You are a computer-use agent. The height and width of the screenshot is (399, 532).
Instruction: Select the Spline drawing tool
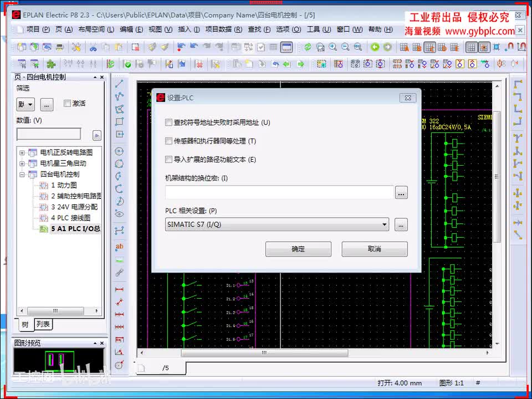coord(119,231)
